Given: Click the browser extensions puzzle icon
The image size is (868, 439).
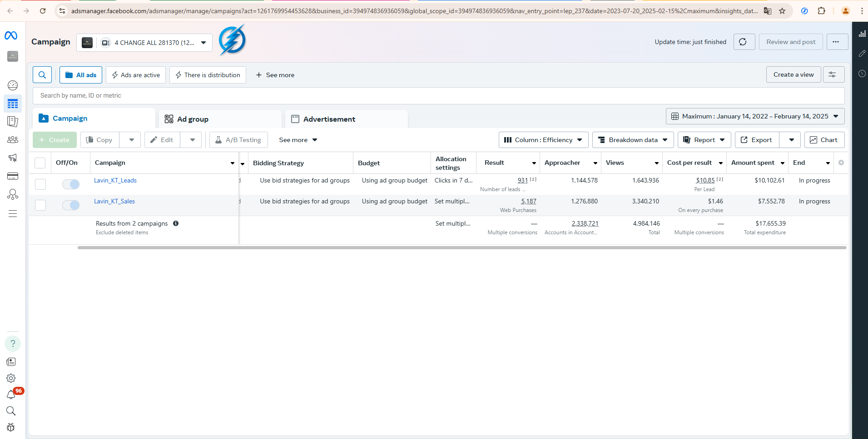Looking at the screenshot, I should (821, 11).
